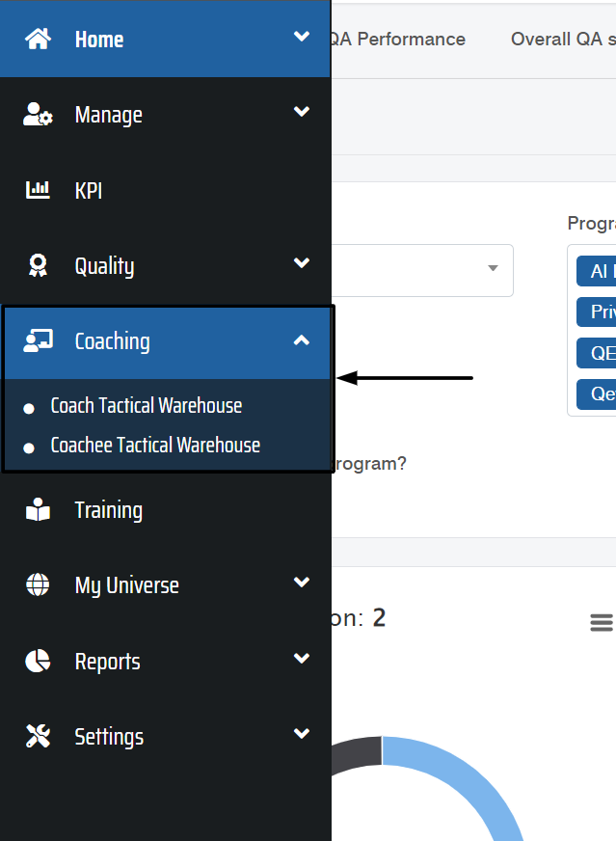Click the Settings tools icon

38,736
